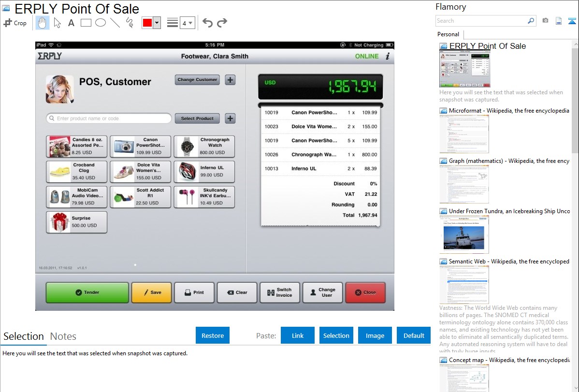Pick the rectangle shape tool
This screenshot has width=579, height=392.
pos(86,23)
